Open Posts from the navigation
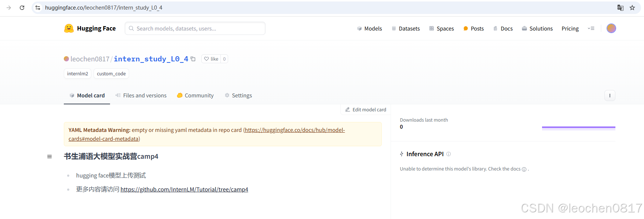This screenshot has height=219, width=644. (x=473, y=28)
